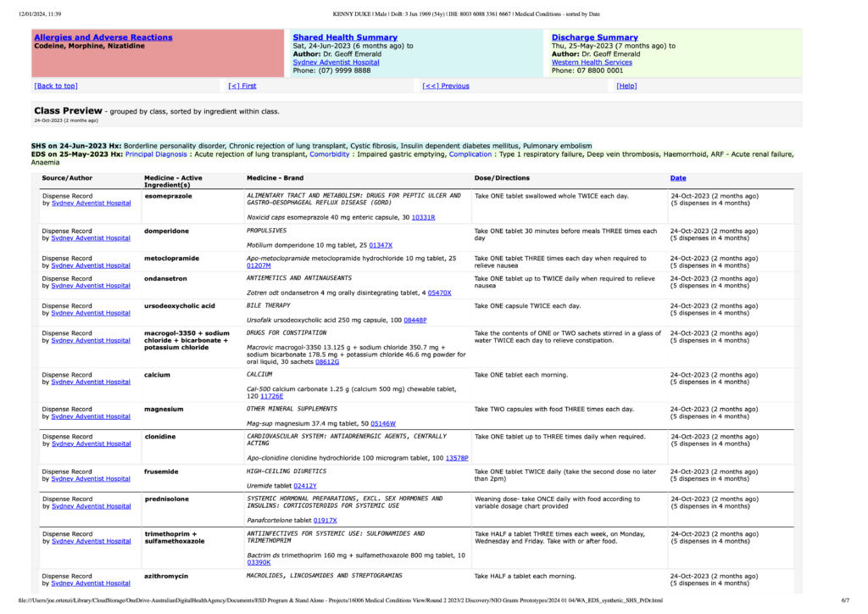Click code 13578P for Apo-clonidine

457,457
